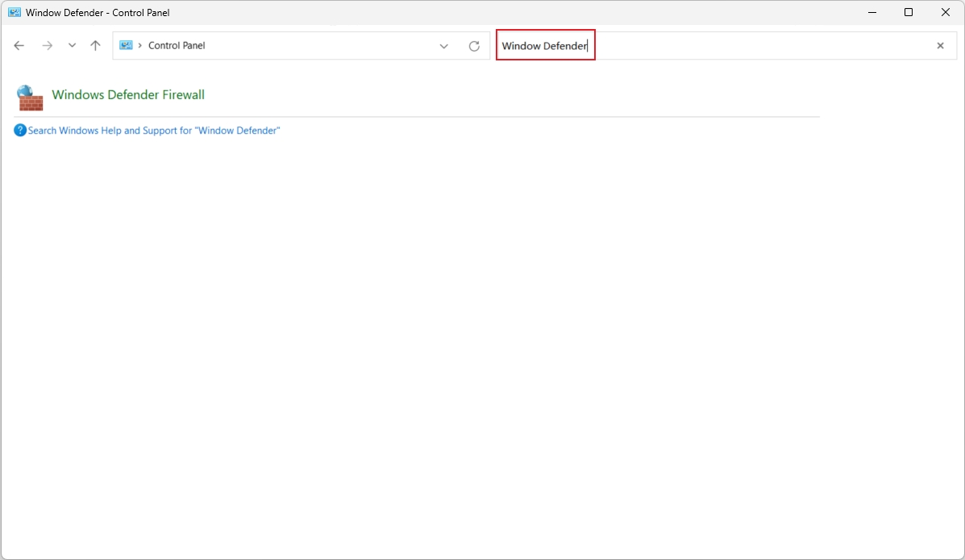
Task: Search Windows Help and Support link
Action: tap(154, 131)
